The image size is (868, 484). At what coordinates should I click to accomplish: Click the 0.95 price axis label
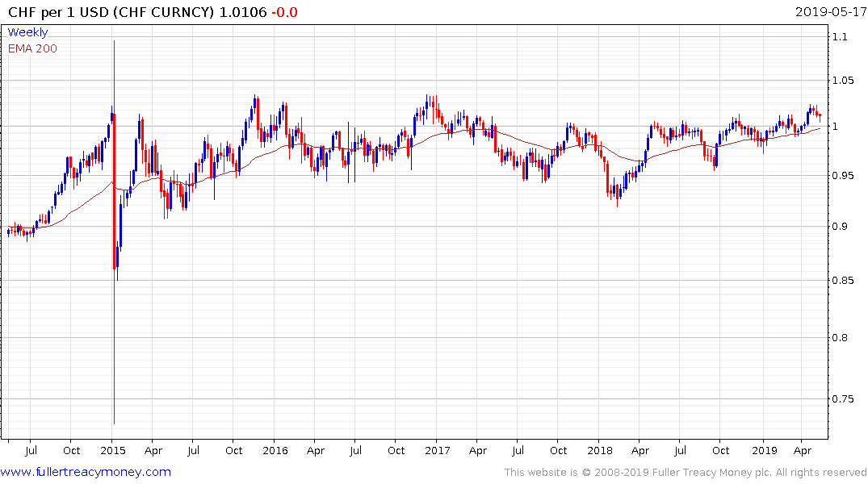click(843, 176)
